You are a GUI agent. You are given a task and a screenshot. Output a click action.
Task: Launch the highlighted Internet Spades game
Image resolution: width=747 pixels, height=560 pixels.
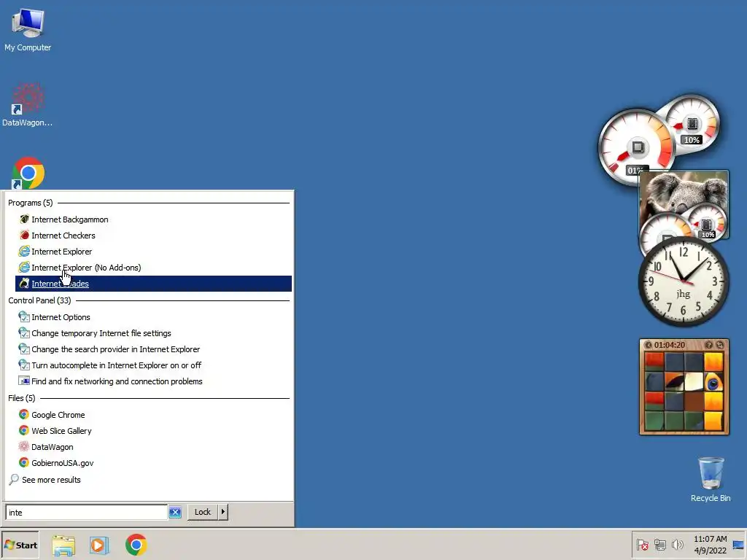pos(153,284)
